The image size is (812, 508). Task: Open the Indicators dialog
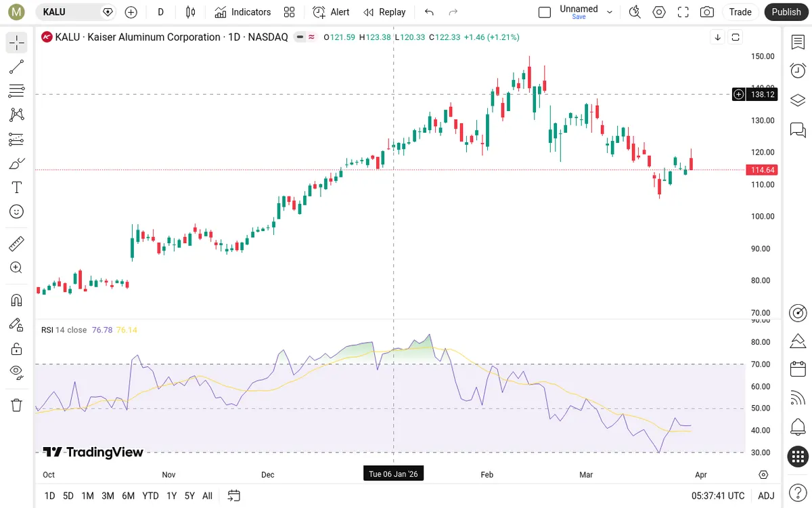click(x=243, y=12)
